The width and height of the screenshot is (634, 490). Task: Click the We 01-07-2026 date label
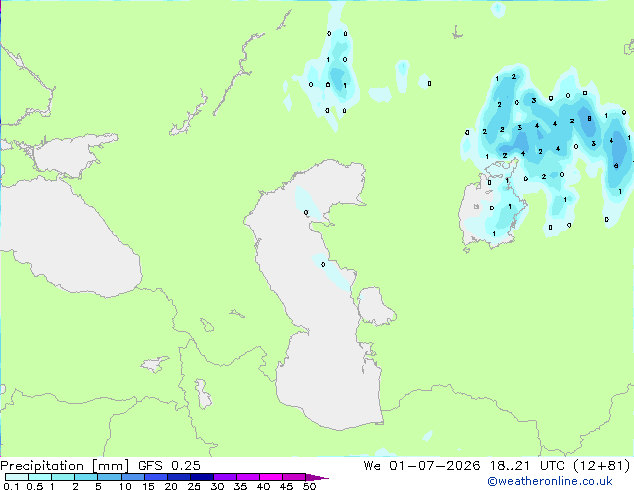click(422, 466)
